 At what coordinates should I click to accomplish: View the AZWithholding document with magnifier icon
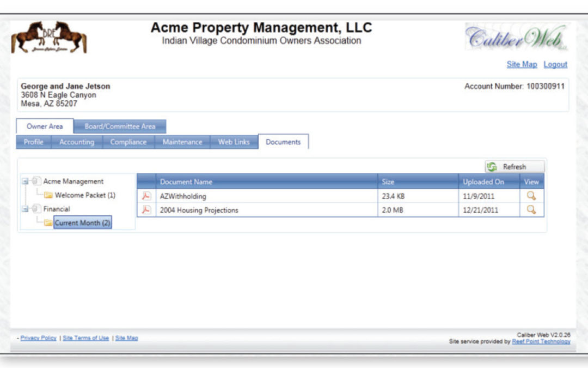531,196
